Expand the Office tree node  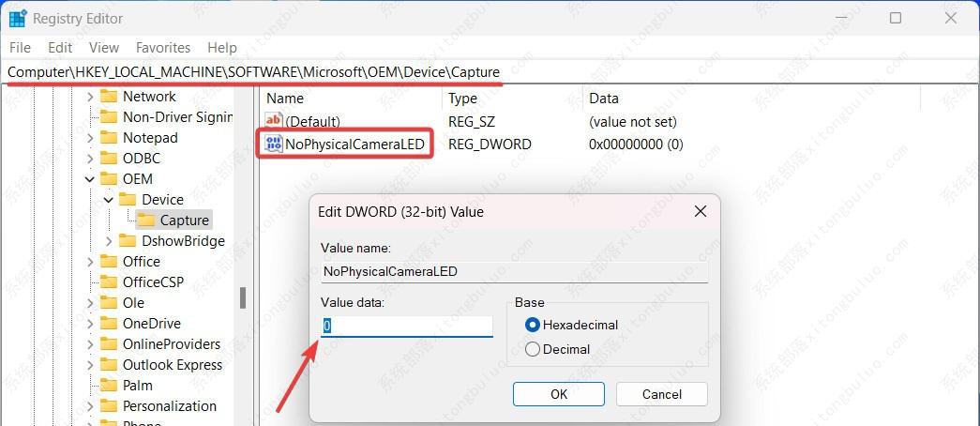(x=90, y=261)
